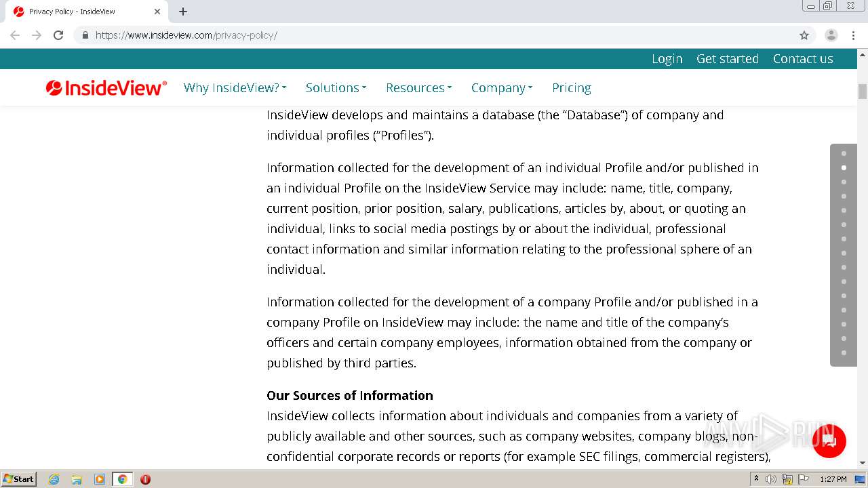
Task: Click the address bar URL
Action: 186,35
